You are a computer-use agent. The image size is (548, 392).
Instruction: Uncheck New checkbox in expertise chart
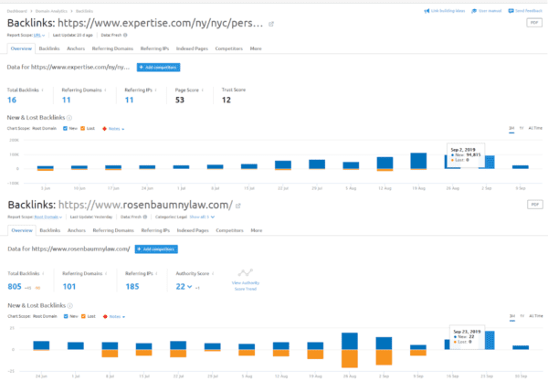tap(65, 128)
